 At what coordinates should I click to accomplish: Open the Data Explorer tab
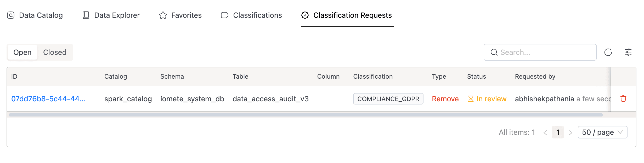tap(117, 15)
